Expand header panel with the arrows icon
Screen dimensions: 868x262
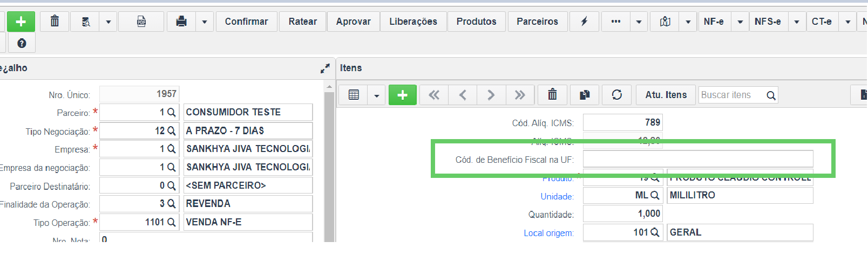click(x=325, y=68)
